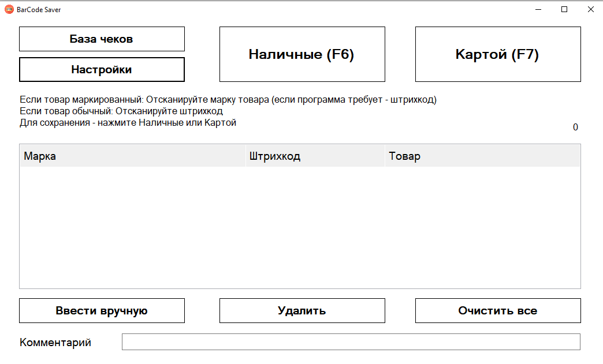Open Настройки settings
This screenshot has height=364, width=603.
click(x=102, y=70)
